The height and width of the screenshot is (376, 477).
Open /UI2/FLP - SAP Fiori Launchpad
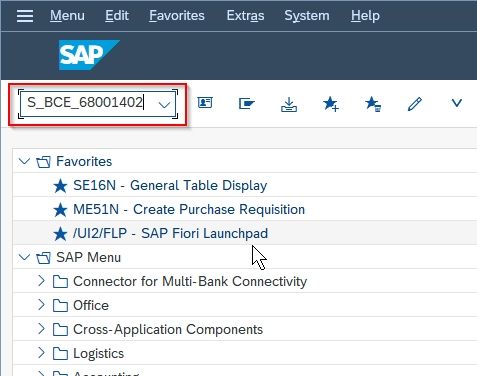(x=170, y=234)
